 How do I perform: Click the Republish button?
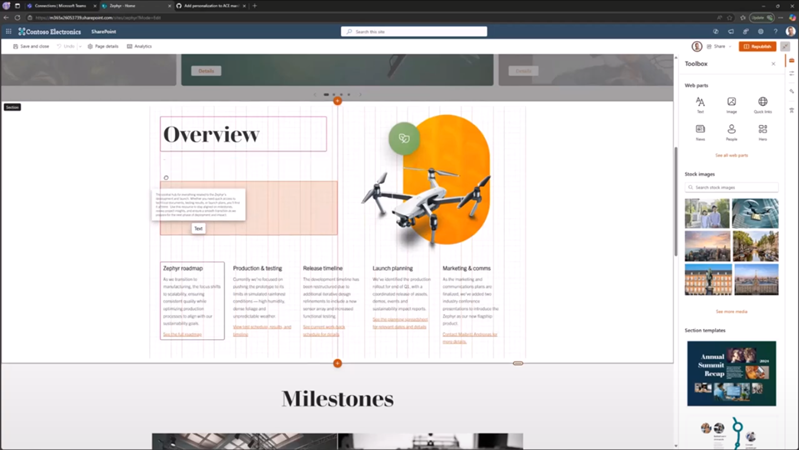point(757,46)
